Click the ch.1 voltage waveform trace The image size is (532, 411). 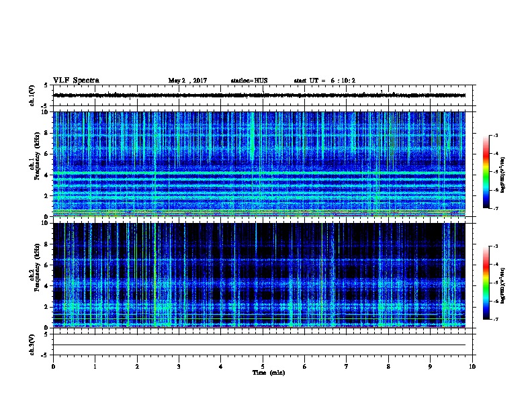tap(259, 95)
